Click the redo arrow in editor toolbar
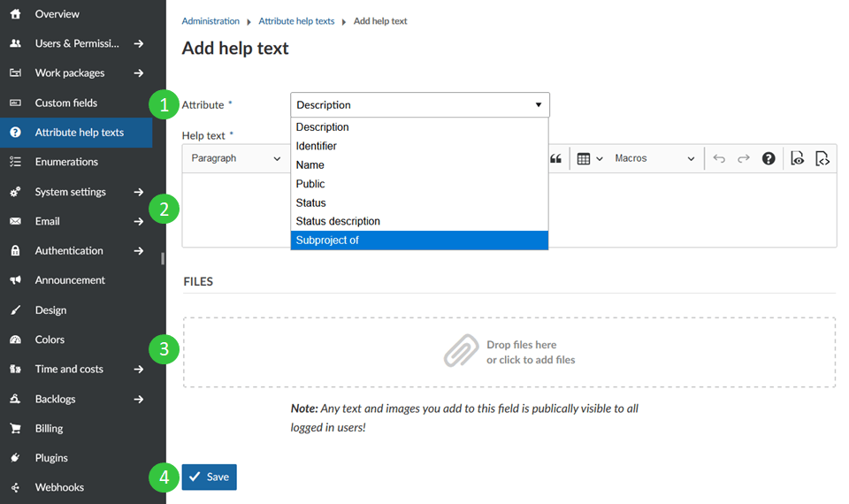849x504 pixels. click(744, 159)
